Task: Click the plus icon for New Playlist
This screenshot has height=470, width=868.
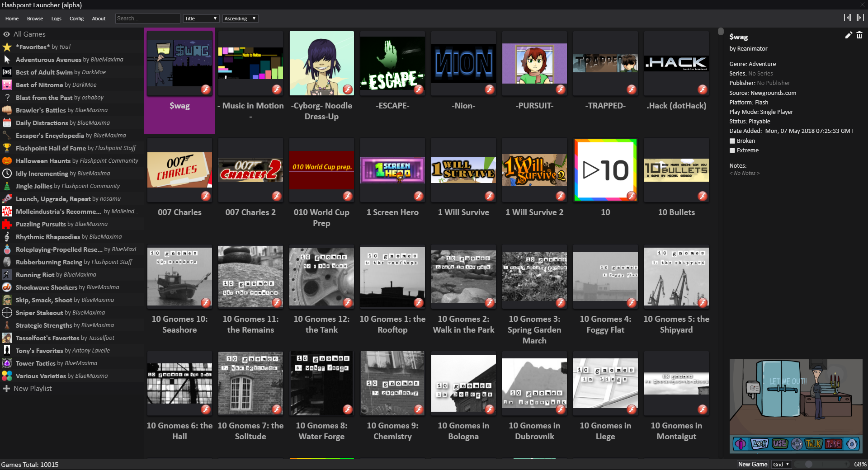Action: pos(6,389)
